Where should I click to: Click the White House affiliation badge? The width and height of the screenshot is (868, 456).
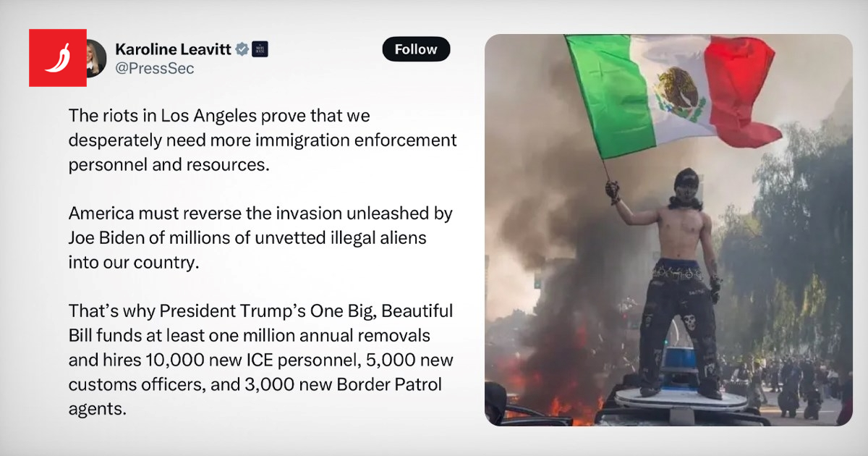(x=260, y=49)
